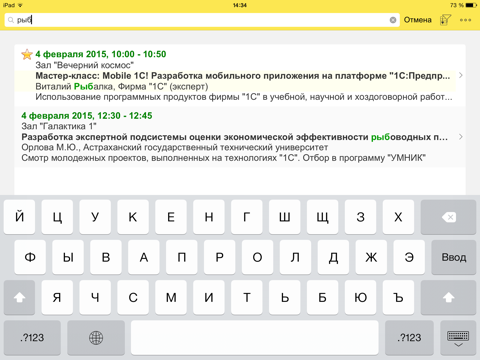Switch to the left .?123 symbols keyboard

(32, 338)
